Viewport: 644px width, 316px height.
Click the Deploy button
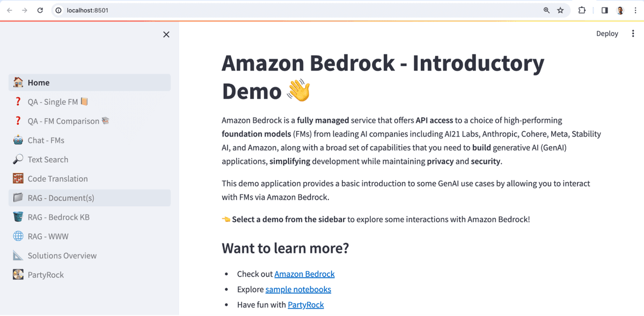[x=607, y=33]
